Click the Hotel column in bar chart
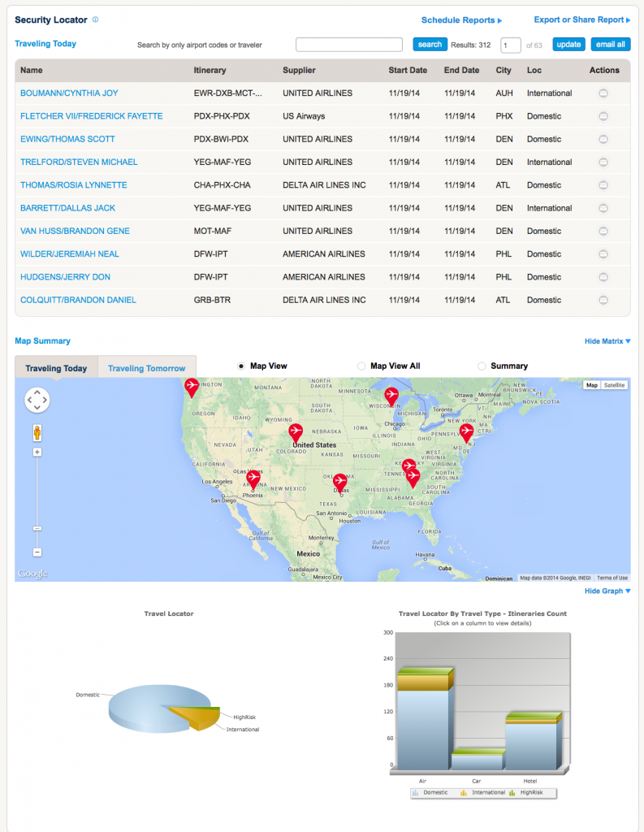This screenshot has width=644, height=832. pos(533,741)
